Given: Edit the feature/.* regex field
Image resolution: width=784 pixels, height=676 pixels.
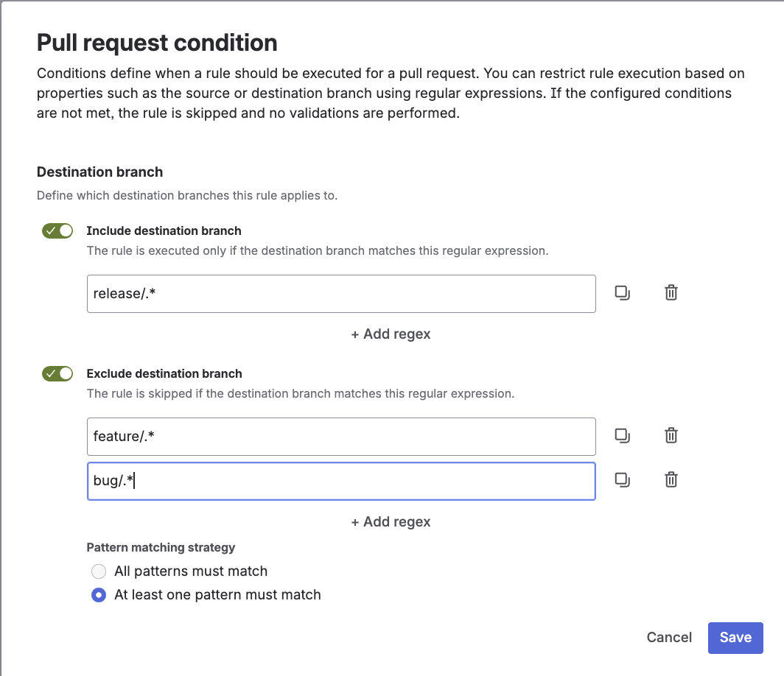Looking at the screenshot, I should click(341, 437).
